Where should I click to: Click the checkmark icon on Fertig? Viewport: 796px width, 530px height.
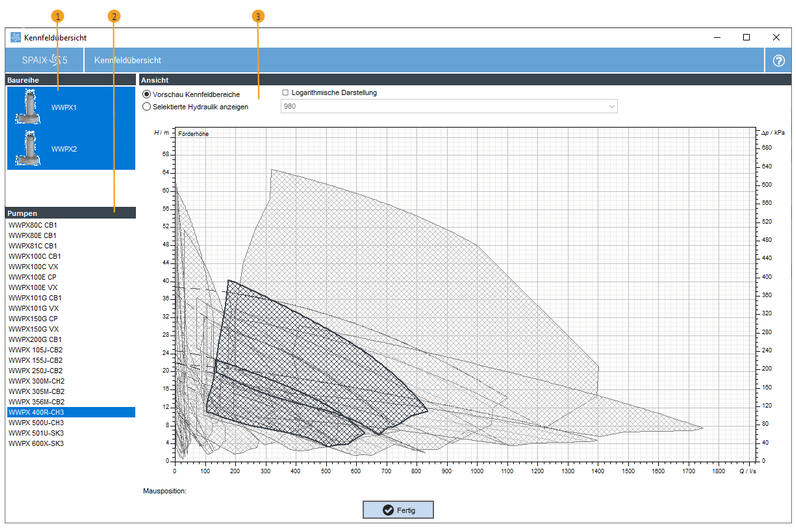[387, 510]
